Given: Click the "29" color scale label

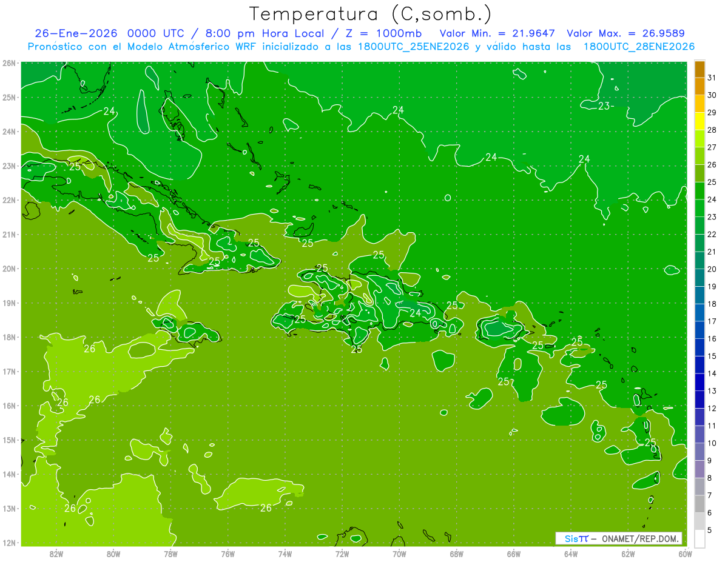Looking at the screenshot, I should [x=712, y=113].
